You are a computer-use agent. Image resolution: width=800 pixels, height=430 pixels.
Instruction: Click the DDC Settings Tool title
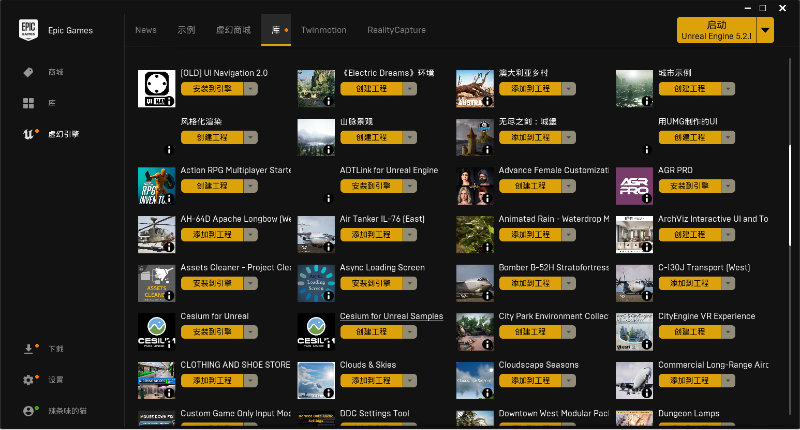coord(374,414)
